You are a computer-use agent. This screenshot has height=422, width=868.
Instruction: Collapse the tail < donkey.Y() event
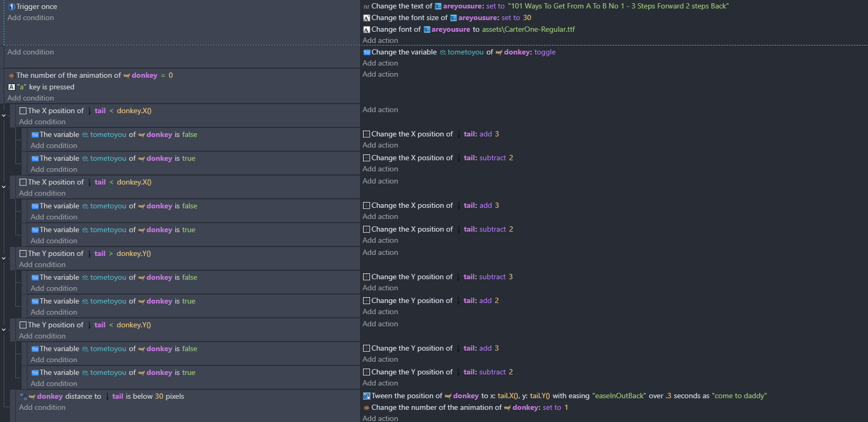point(4,330)
